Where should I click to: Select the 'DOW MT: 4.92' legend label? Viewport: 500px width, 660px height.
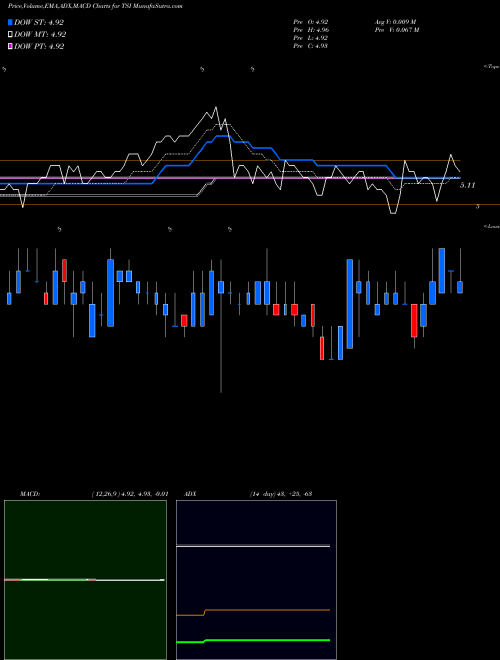click(40, 35)
